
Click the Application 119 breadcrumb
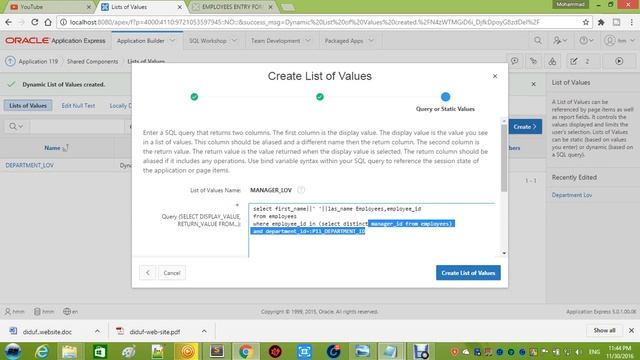coord(38,62)
